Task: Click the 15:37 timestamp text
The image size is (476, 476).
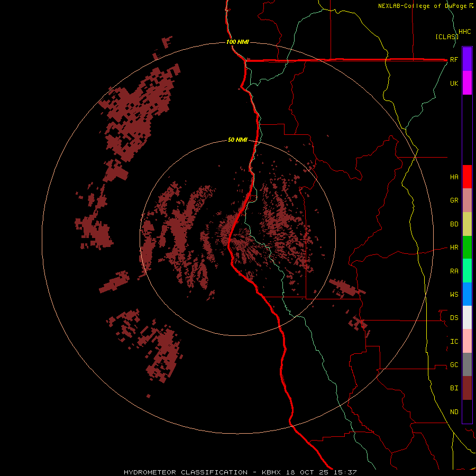Action: pyautogui.click(x=345, y=472)
